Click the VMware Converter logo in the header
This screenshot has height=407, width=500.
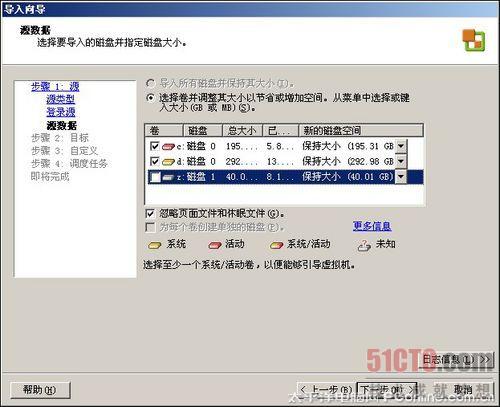pyautogui.click(x=473, y=40)
